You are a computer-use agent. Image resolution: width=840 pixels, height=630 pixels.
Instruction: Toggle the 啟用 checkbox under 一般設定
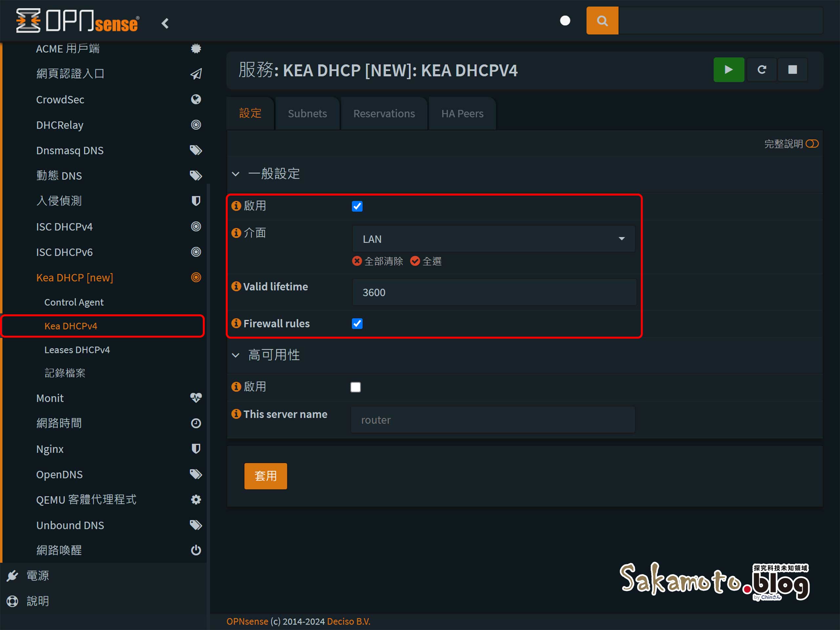pos(357,206)
